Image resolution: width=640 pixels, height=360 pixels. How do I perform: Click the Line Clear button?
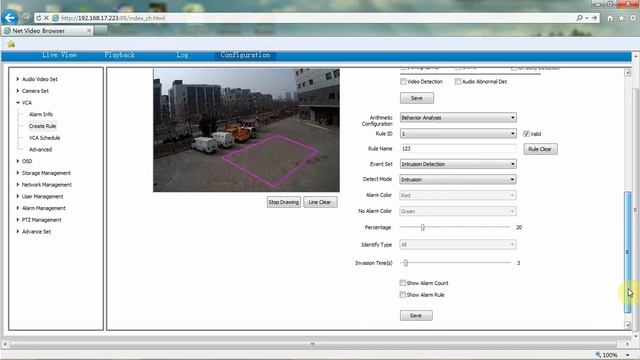pyautogui.click(x=320, y=202)
